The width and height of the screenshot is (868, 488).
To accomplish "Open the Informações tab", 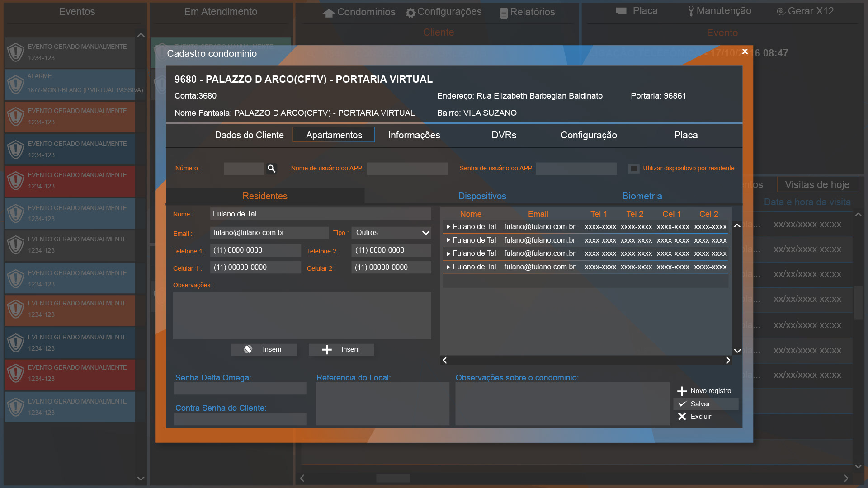I will [414, 135].
